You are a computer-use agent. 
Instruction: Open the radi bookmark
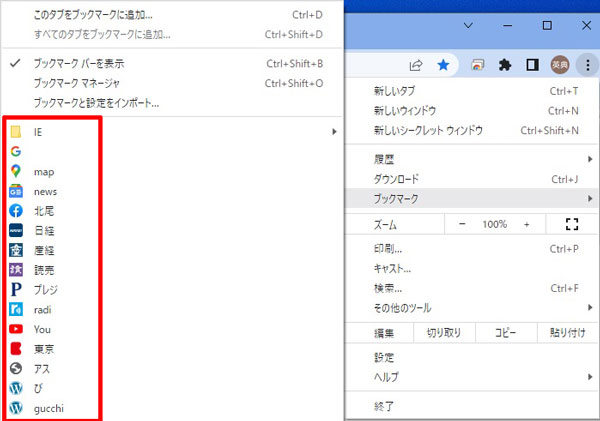pyautogui.click(x=171, y=310)
